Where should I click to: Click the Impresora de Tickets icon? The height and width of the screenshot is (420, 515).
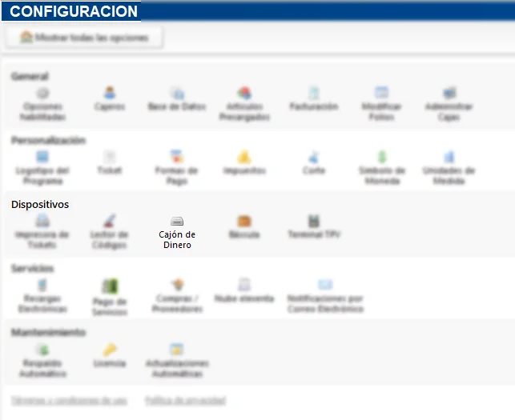tap(42, 222)
